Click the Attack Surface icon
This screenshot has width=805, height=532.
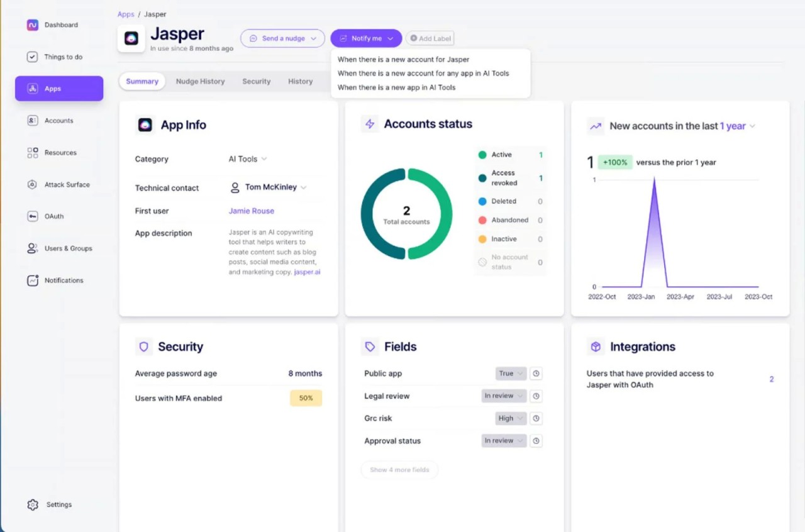pyautogui.click(x=33, y=185)
